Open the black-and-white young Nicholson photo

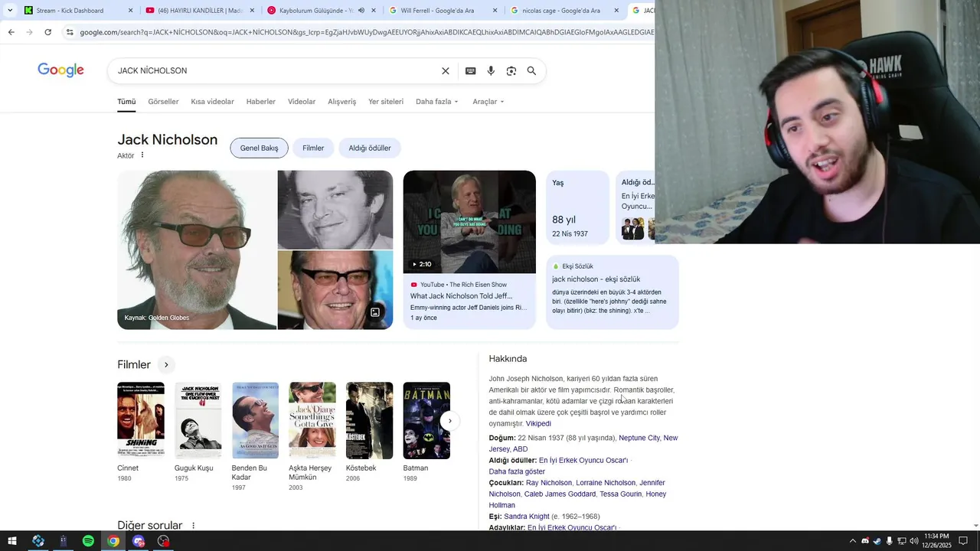(335, 210)
